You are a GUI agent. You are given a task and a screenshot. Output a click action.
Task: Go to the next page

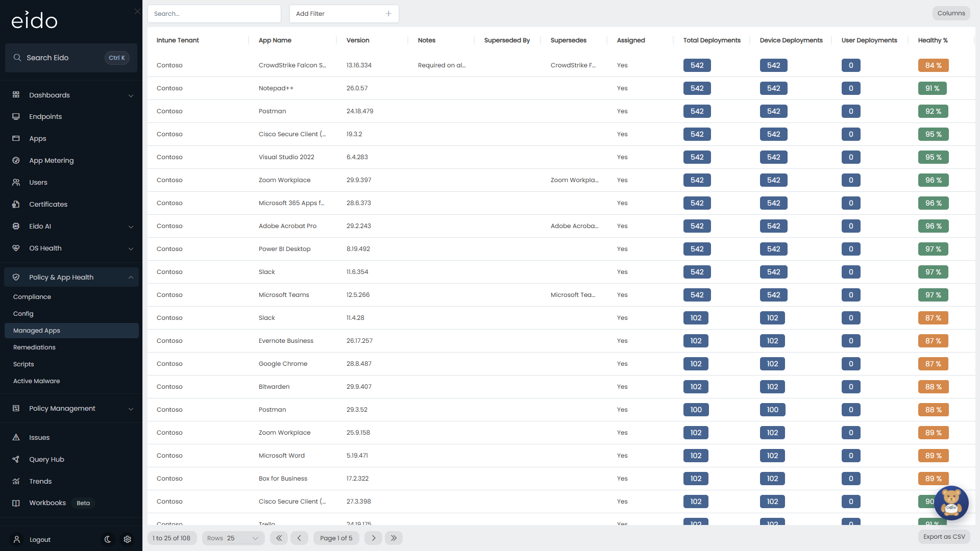373,538
